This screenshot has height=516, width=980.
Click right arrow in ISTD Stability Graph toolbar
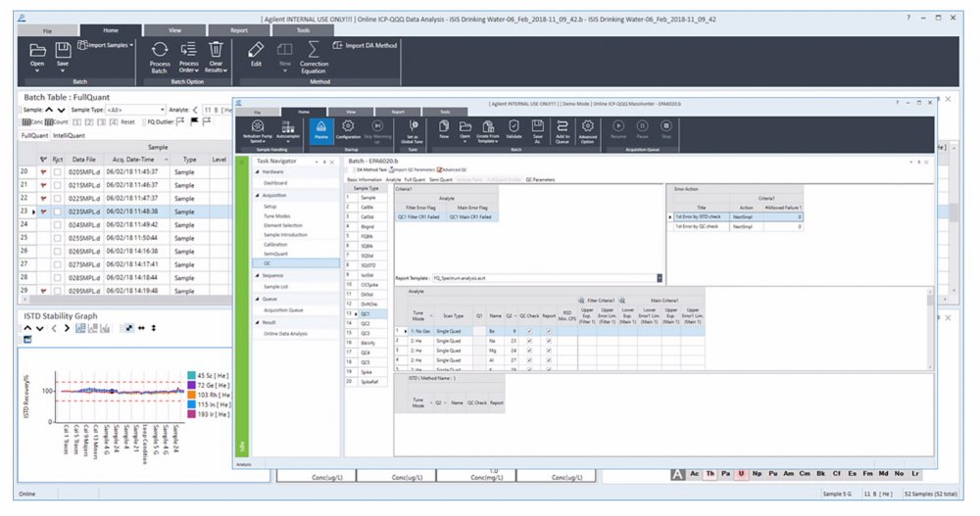point(67,328)
